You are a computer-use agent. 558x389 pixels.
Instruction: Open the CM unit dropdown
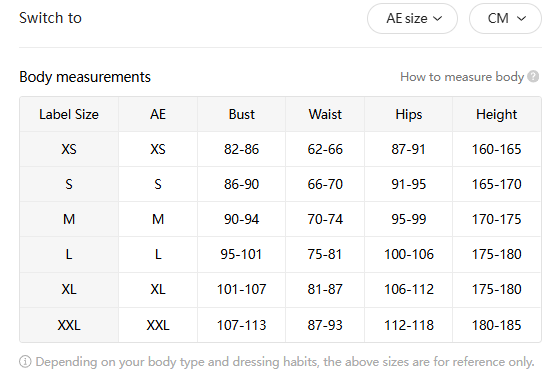pyautogui.click(x=505, y=19)
